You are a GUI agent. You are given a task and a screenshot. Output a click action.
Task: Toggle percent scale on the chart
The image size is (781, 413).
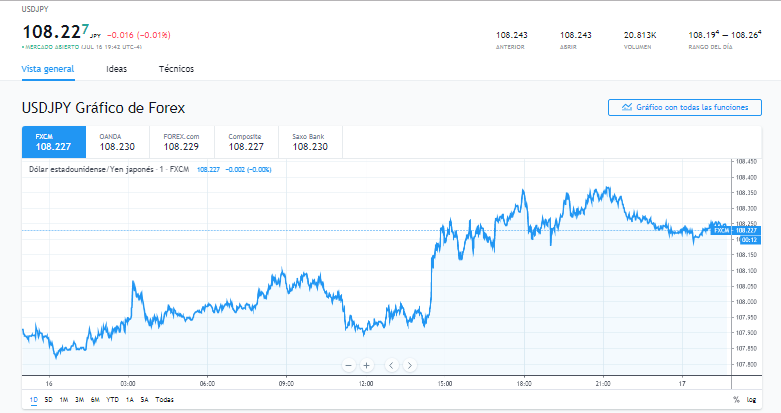point(736,400)
